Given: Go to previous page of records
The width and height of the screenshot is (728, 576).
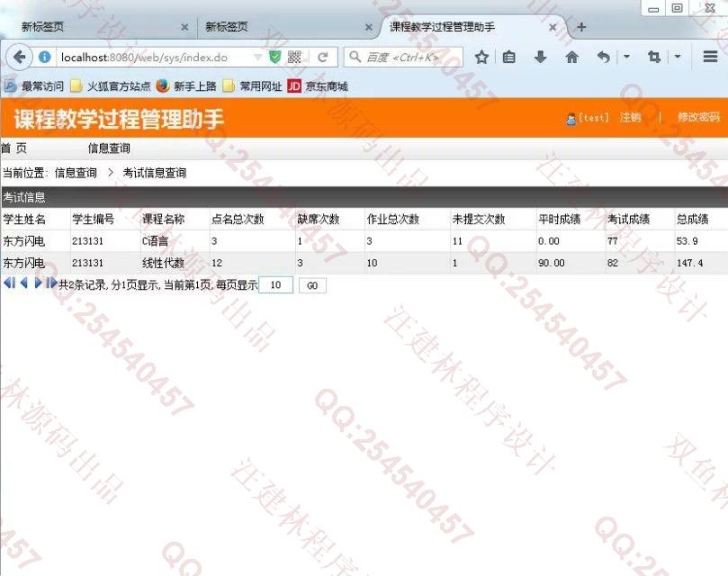Looking at the screenshot, I should click(x=23, y=283).
